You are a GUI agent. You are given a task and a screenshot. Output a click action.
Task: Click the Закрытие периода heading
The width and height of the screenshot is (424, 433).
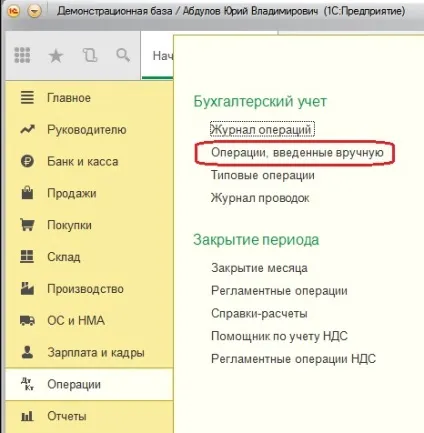[x=256, y=240]
